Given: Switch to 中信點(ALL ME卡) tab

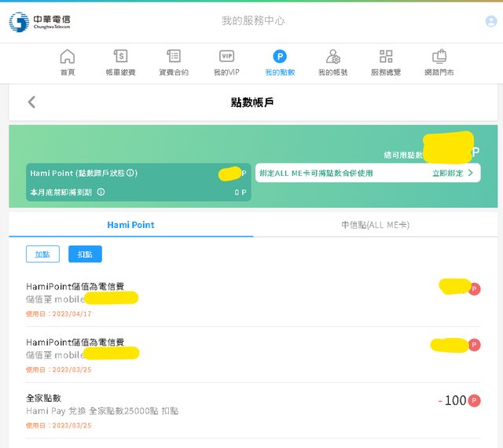Looking at the screenshot, I should pos(375,225).
